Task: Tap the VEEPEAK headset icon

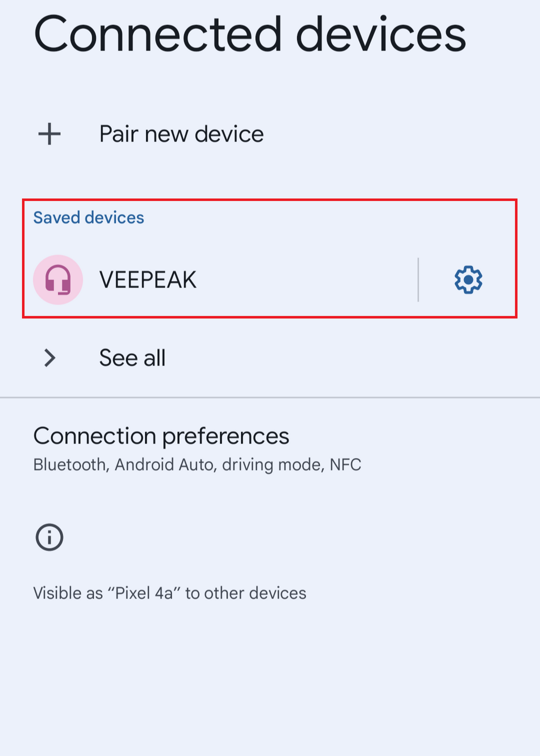Action: [58, 279]
